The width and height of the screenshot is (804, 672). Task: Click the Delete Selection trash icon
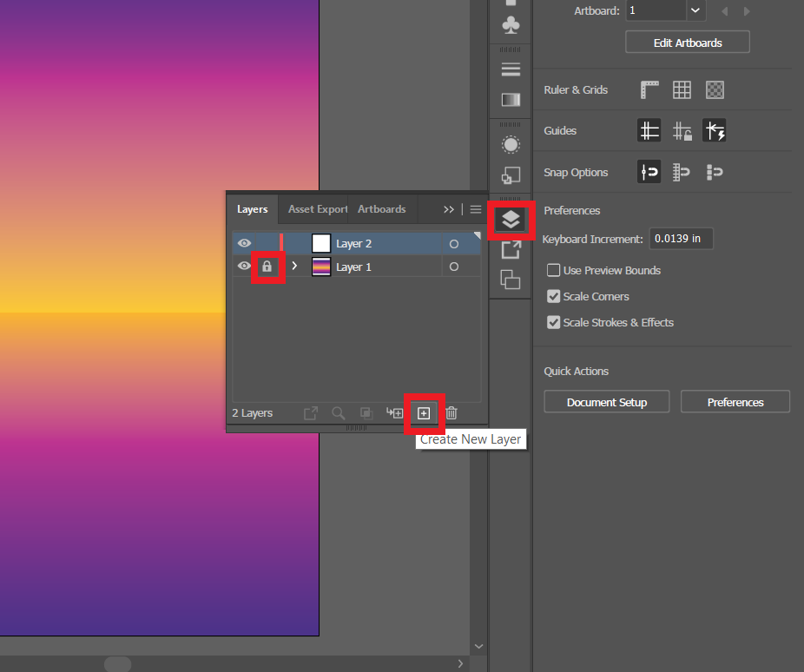click(452, 414)
